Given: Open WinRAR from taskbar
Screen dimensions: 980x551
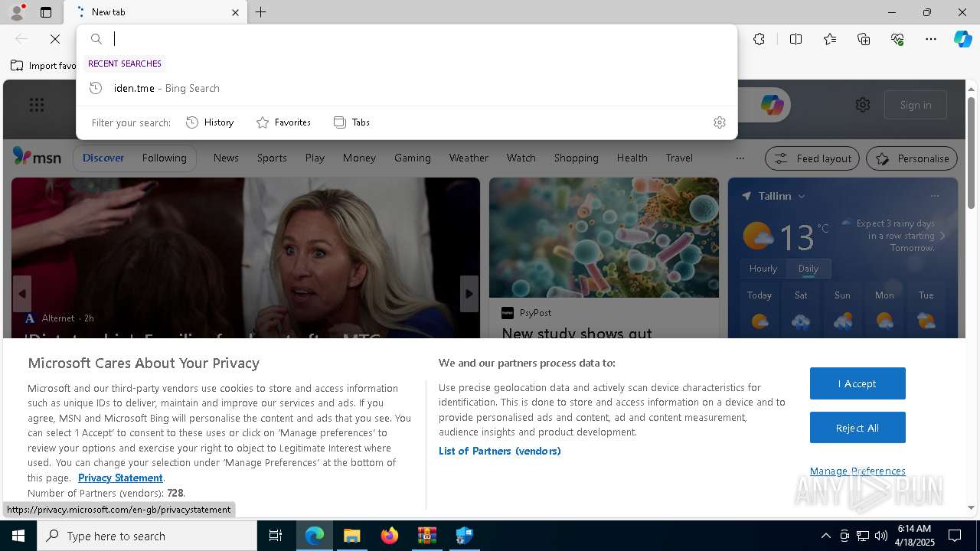Looking at the screenshot, I should tap(426, 536).
